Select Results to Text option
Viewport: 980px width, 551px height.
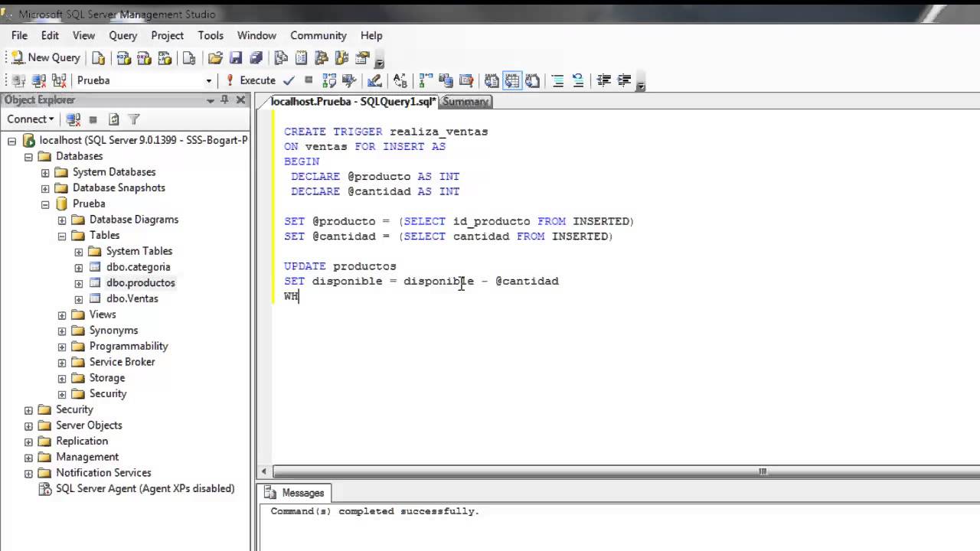tap(492, 80)
